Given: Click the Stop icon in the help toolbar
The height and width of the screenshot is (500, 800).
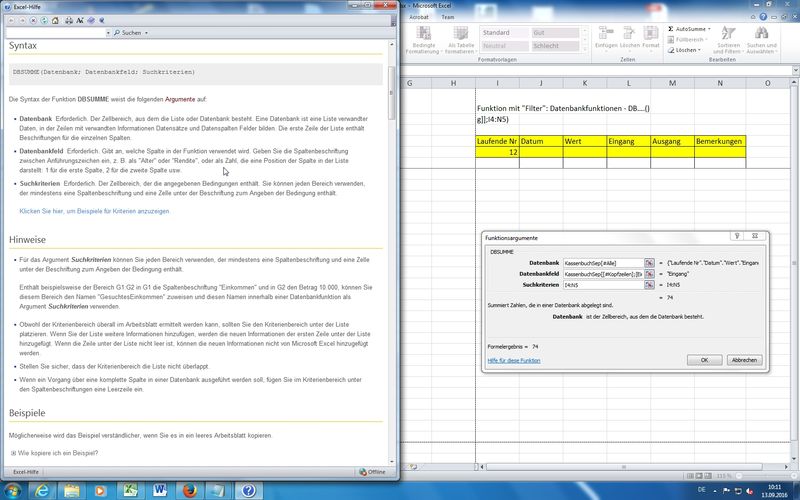Looking at the screenshot, I should (x=32, y=18).
